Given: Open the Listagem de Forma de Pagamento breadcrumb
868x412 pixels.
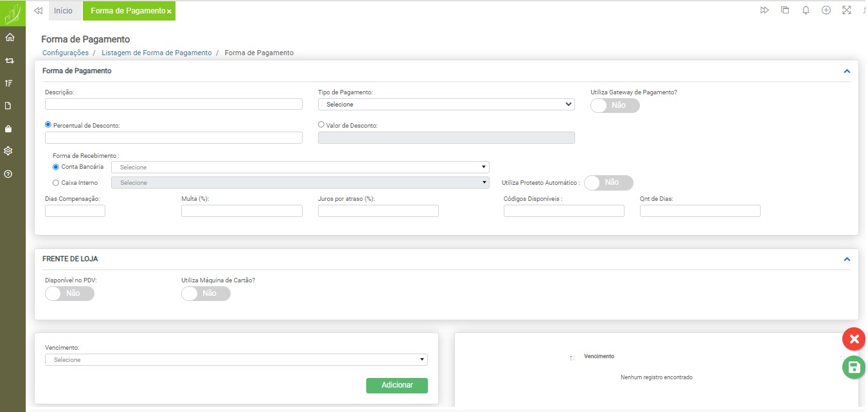Looking at the screenshot, I should (156, 53).
